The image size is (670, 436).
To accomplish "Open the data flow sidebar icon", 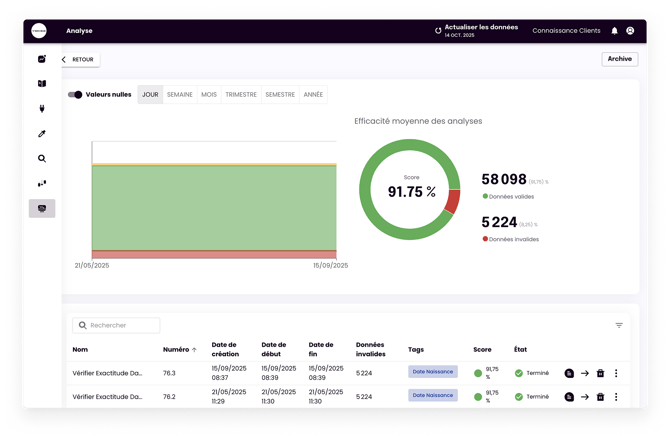I will 42,184.
